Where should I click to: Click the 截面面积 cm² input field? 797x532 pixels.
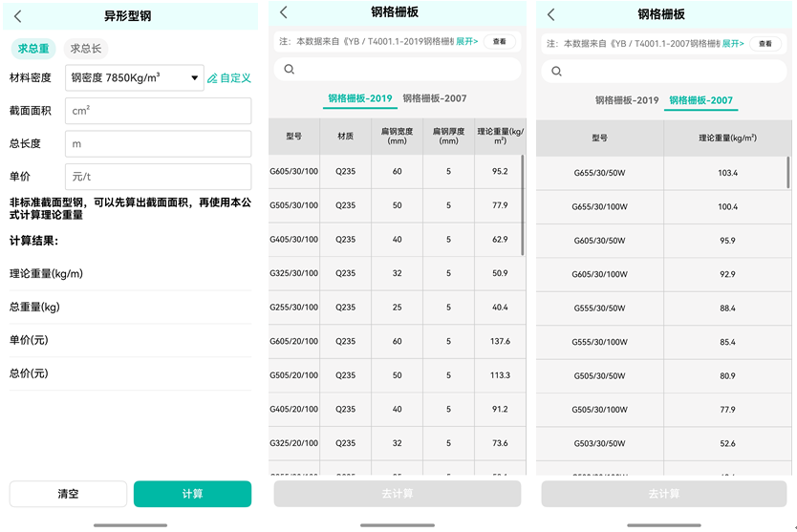pyautogui.click(x=159, y=111)
